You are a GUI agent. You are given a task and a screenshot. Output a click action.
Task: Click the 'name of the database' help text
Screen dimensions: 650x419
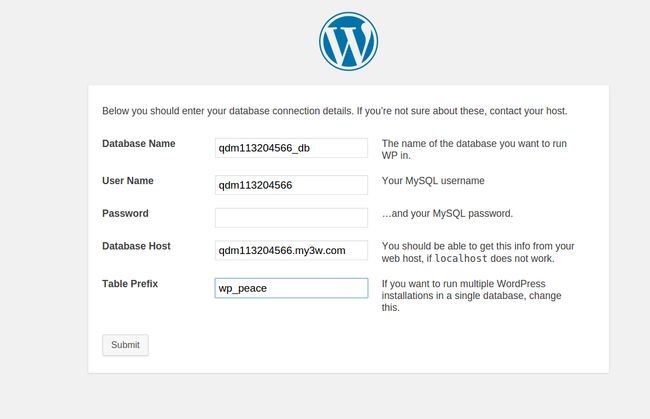[x=474, y=149]
